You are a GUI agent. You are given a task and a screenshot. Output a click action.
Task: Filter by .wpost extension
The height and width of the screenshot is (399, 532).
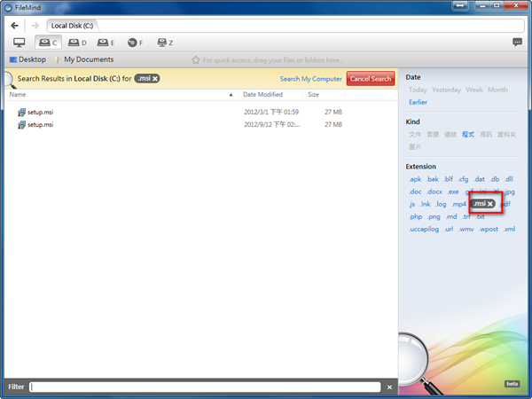point(489,230)
